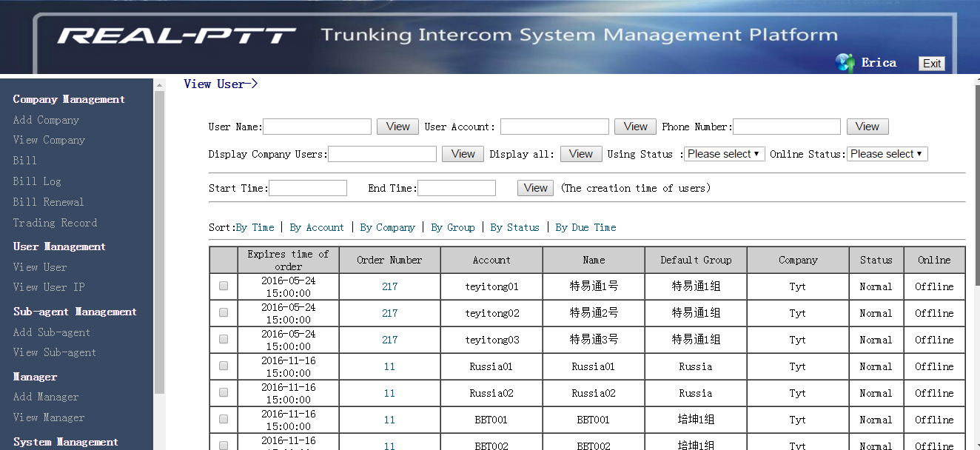Sort users By Company
Image resolution: width=980 pixels, height=450 pixels.
click(x=388, y=227)
